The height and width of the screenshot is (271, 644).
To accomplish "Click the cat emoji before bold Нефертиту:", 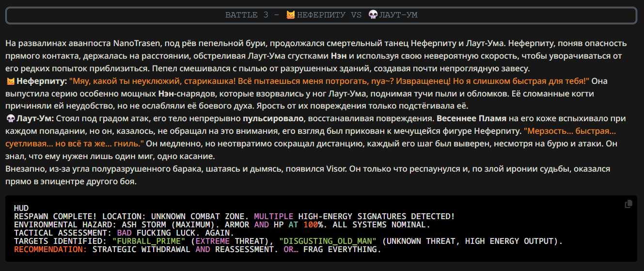I will click(x=10, y=81).
